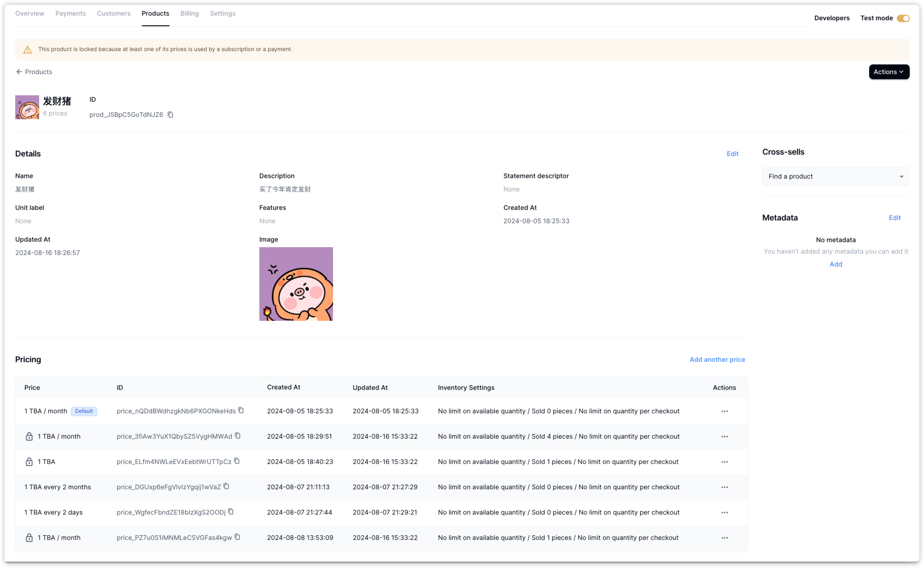Viewport: 924px width, 568px height.
Task: Copy price ID ending in UTTpCz
Action: 237,461
